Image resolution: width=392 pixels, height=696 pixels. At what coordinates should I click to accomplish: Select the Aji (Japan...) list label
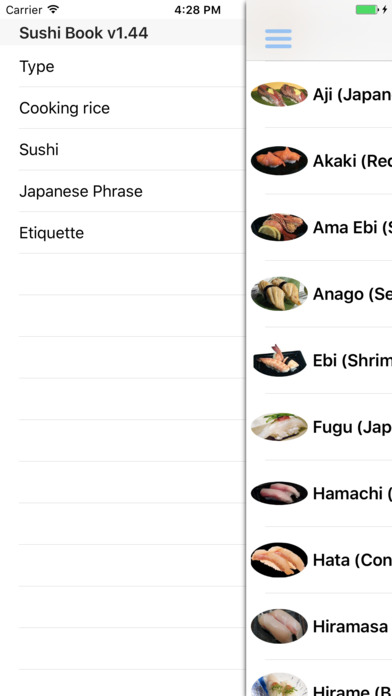[352, 95]
